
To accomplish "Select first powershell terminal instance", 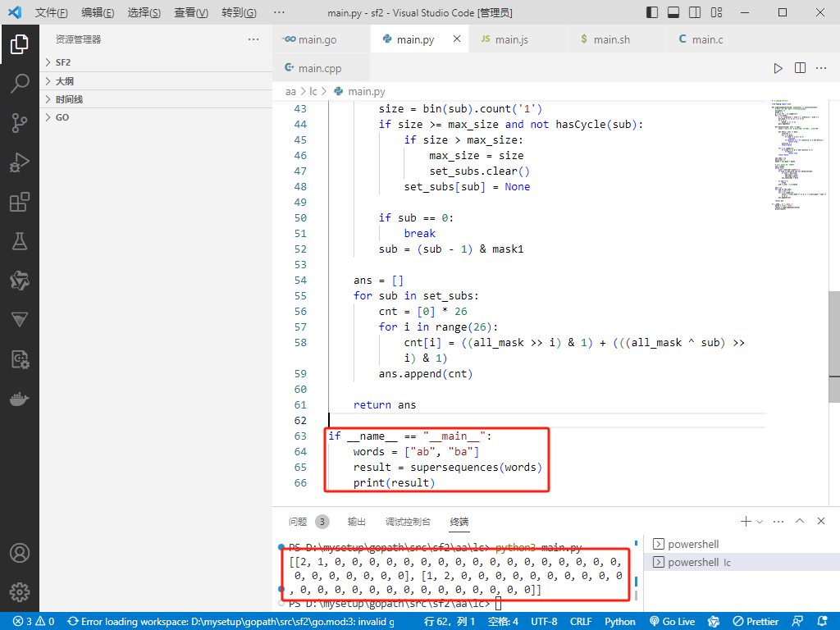I will (742, 544).
